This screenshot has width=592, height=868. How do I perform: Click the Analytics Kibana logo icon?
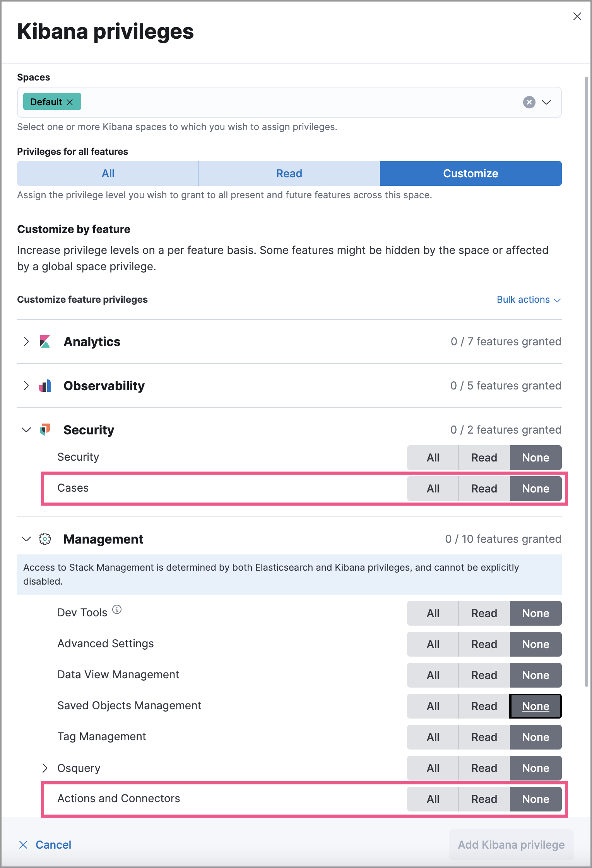[x=45, y=341]
